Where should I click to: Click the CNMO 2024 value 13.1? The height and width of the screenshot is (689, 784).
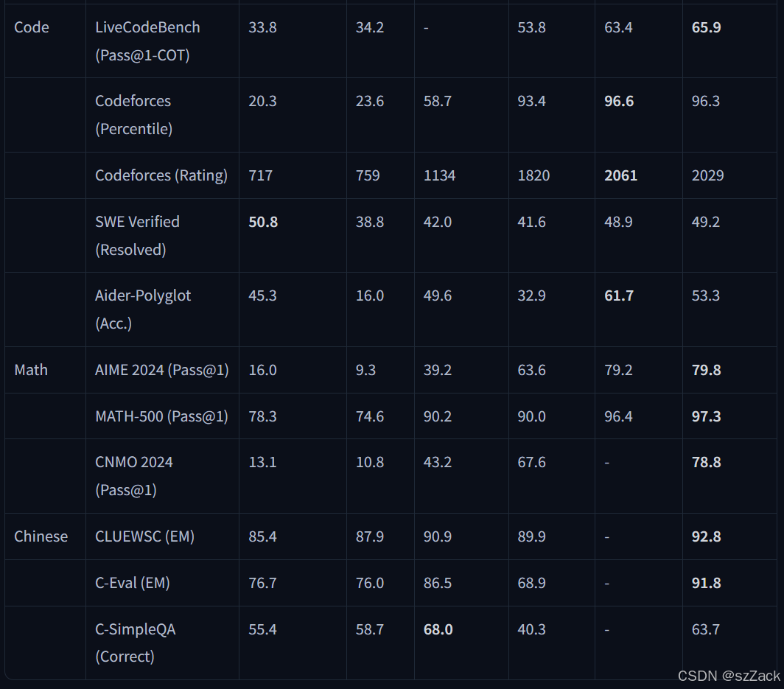coord(262,462)
